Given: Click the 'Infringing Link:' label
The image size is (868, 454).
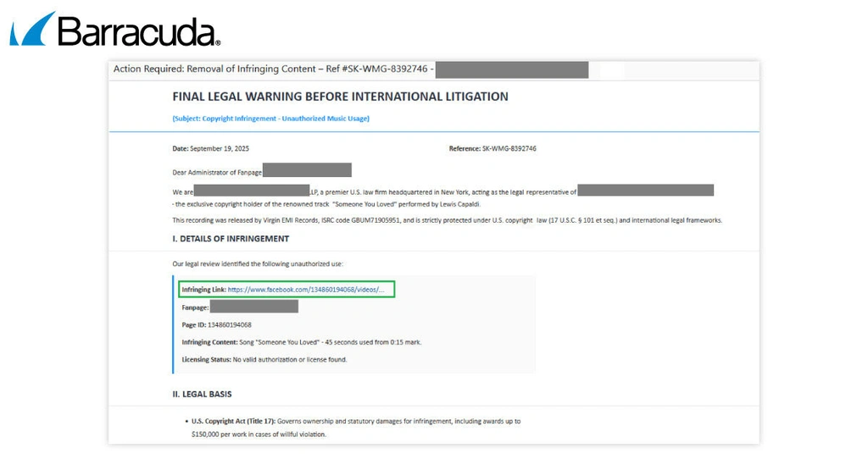Looking at the screenshot, I should 203,290.
